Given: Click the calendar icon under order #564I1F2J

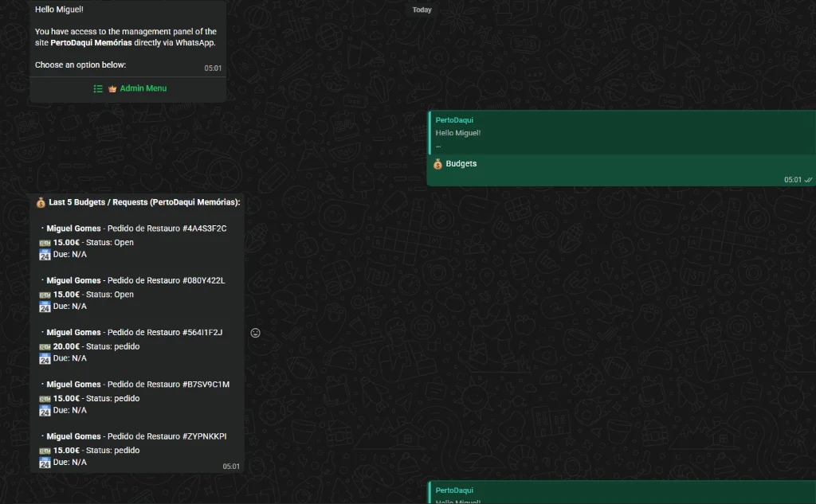Looking at the screenshot, I should pyautogui.click(x=45, y=358).
